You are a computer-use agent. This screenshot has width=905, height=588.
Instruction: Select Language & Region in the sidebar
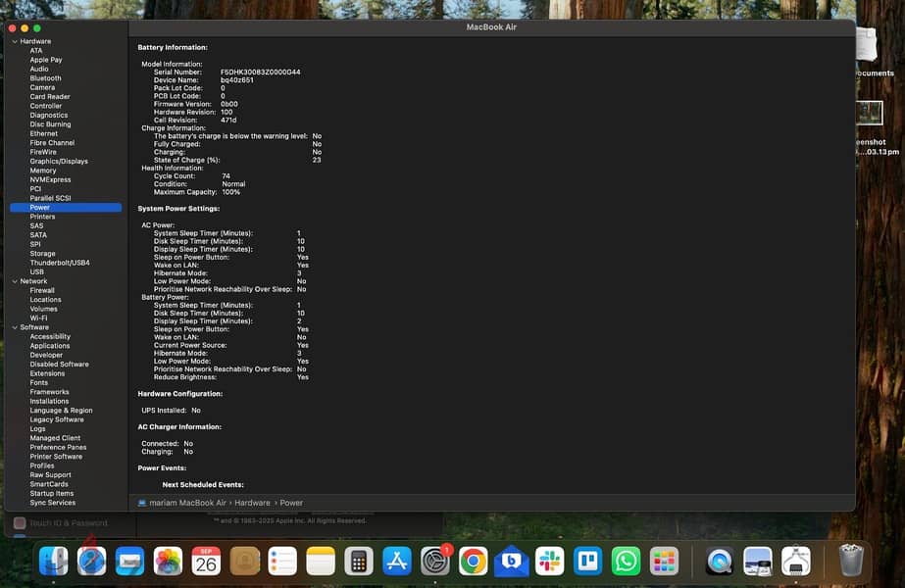point(61,411)
